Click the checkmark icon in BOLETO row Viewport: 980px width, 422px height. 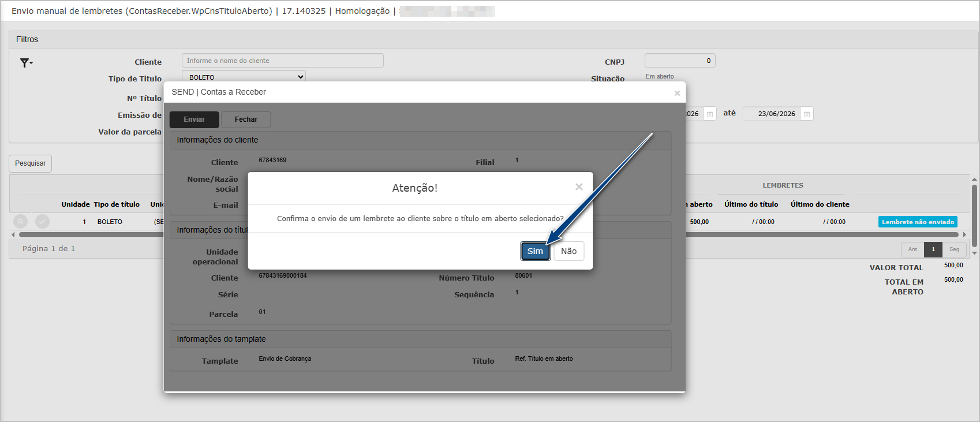point(42,221)
